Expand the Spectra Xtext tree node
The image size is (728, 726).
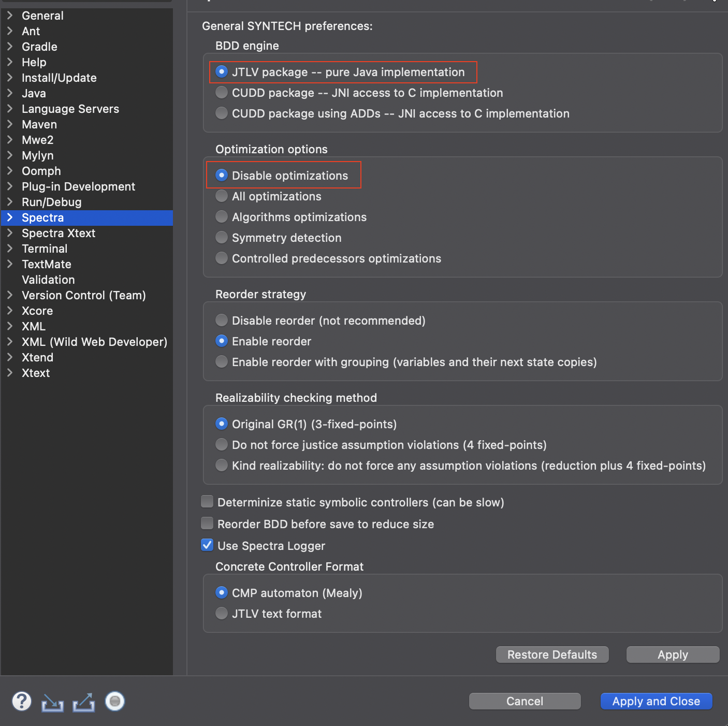click(x=10, y=233)
